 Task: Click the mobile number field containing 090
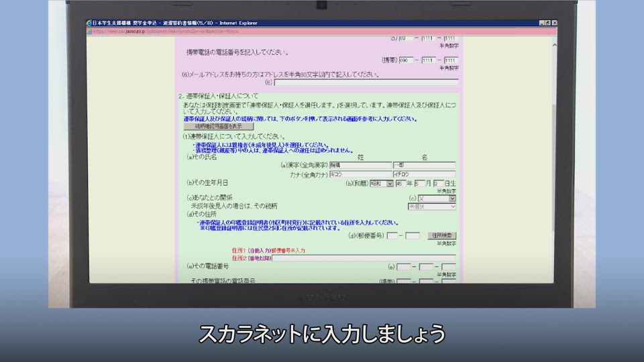[407, 60]
